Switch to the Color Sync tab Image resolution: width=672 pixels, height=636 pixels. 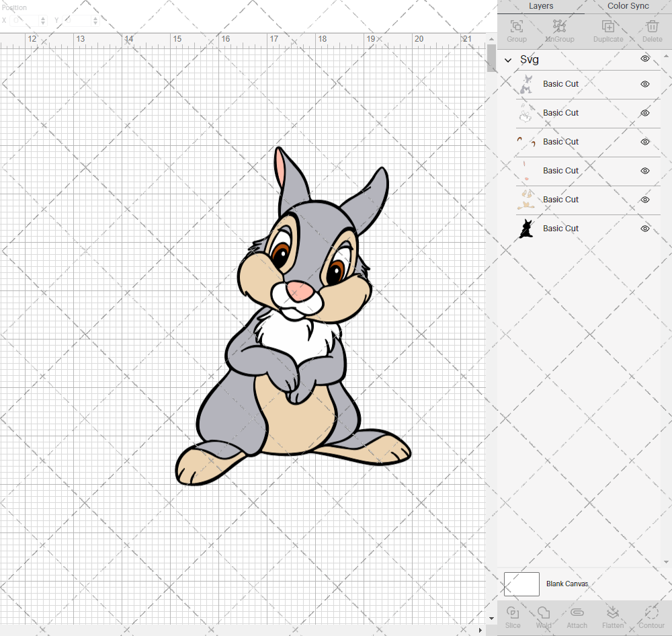pos(628,6)
